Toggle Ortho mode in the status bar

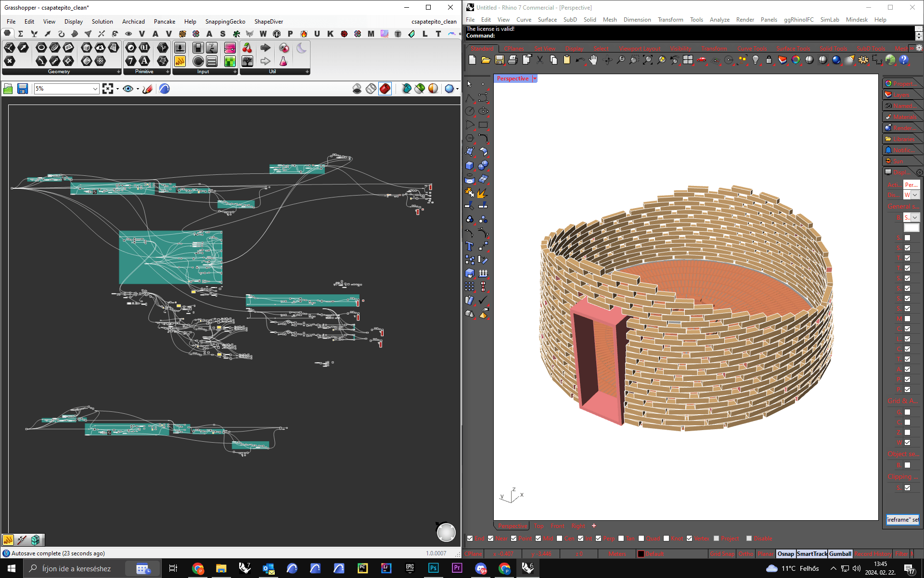tap(746, 554)
